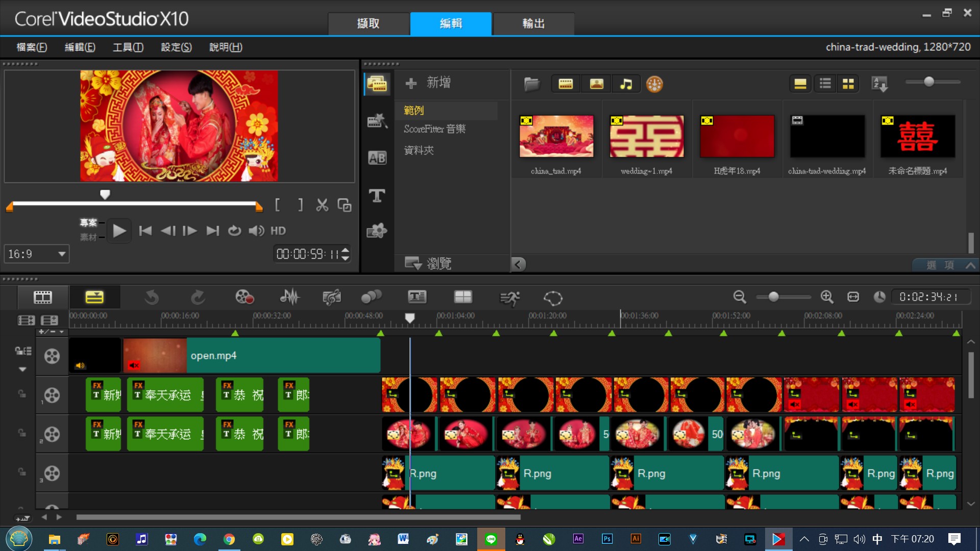Enlarge the preview window

[x=345, y=205]
